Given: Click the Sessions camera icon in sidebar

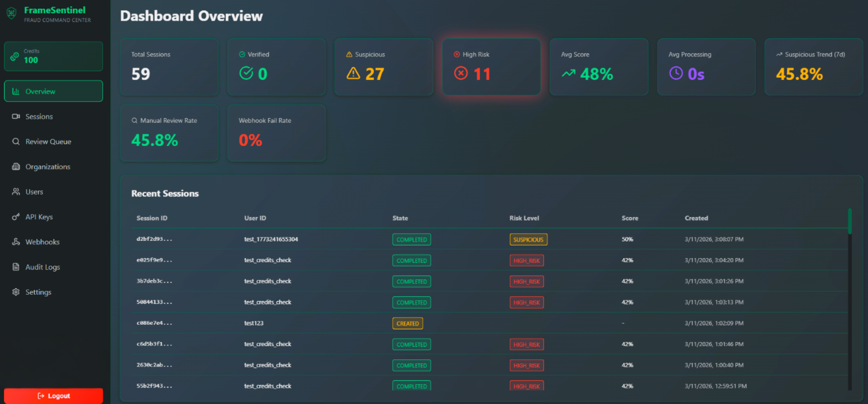Looking at the screenshot, I should (16, 117).
